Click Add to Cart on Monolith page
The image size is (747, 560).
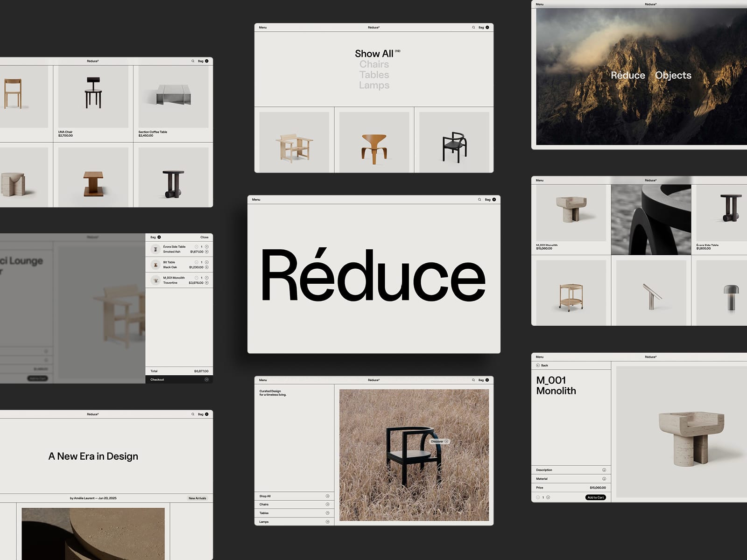[595, 497]
